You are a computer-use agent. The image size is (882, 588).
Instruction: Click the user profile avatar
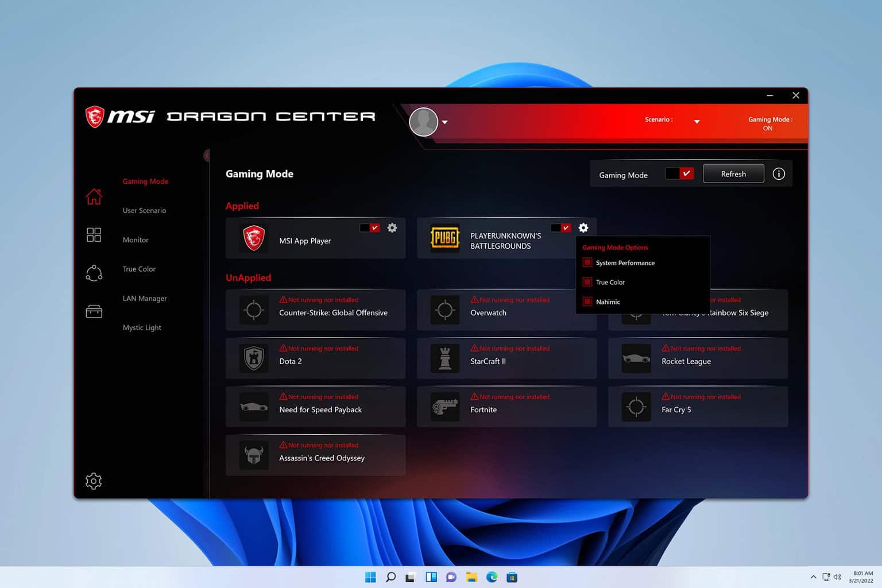424,122
